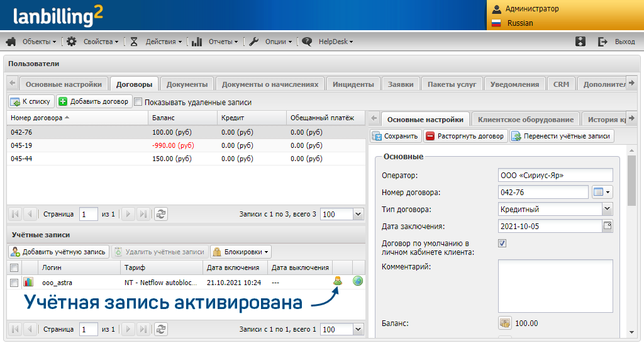Toggle Показывать удаленные записи checkbox

[138, 102]
